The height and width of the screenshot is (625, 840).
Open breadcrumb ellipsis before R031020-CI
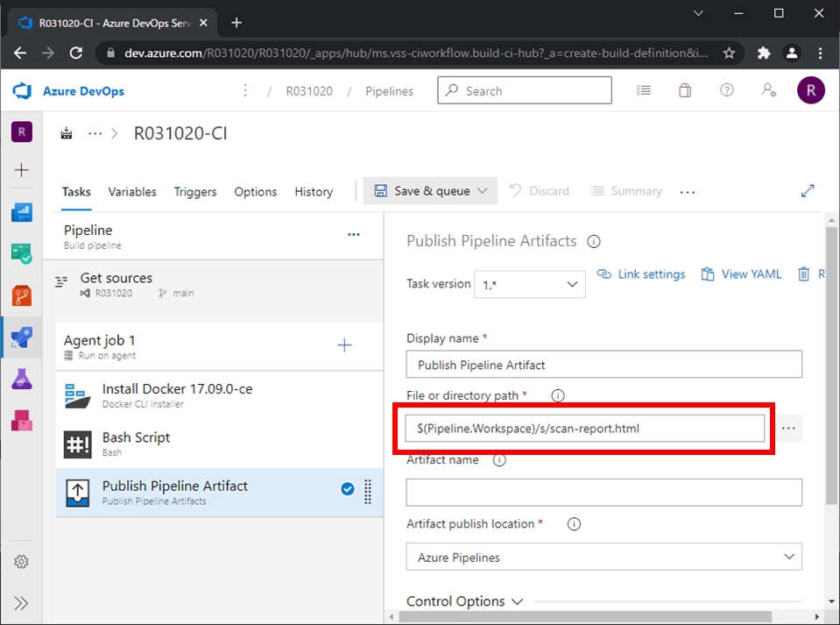[x=95, y=133]
